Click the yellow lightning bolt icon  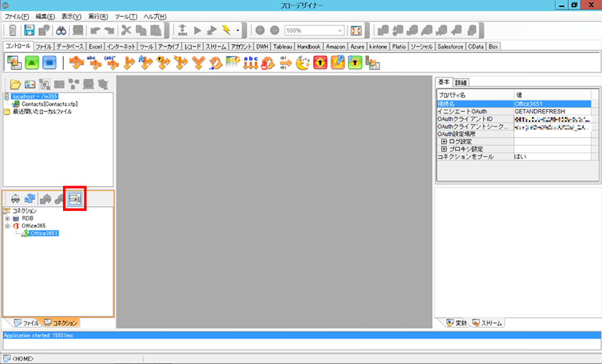coord(227,30)
